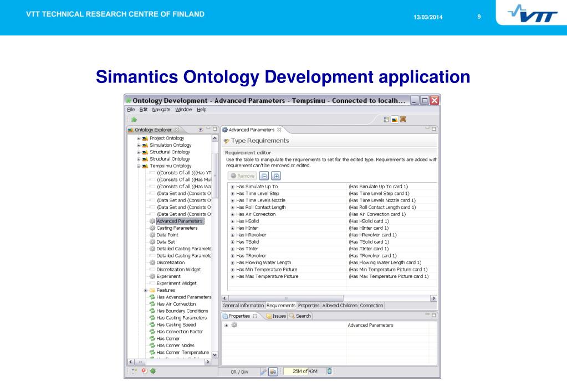Expand the Has Air Convection requirement row

233,215
